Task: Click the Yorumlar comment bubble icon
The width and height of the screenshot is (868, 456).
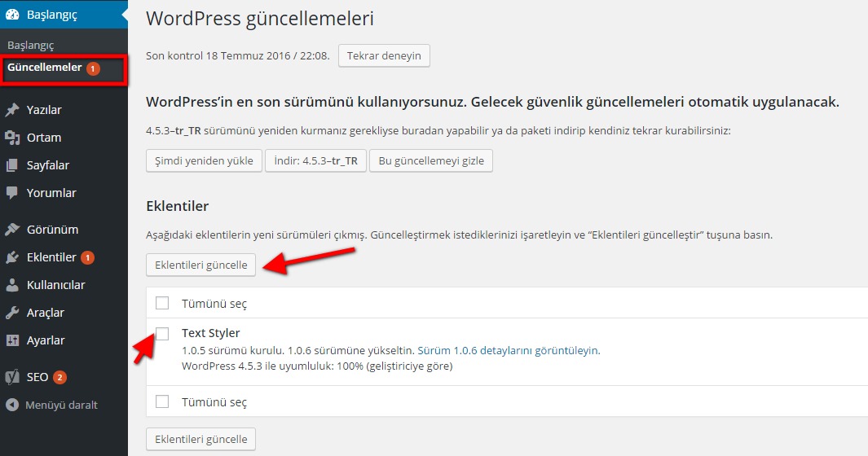Action: tap(12, 193)
